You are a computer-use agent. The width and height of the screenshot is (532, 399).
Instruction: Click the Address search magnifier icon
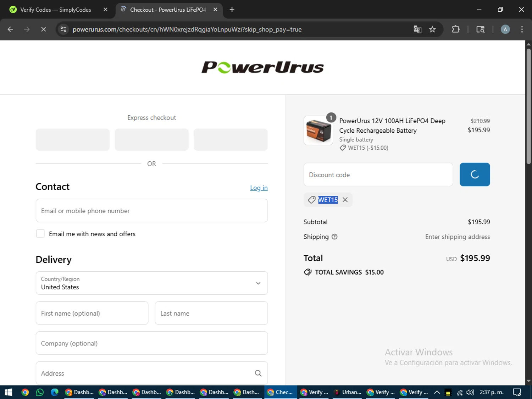point(258,373)
